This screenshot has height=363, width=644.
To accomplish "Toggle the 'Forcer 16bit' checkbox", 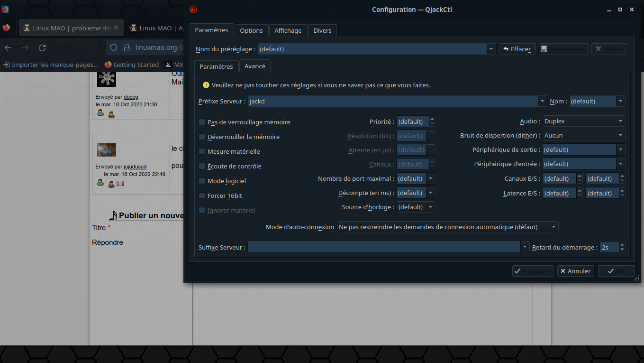I will click(202, 195).
